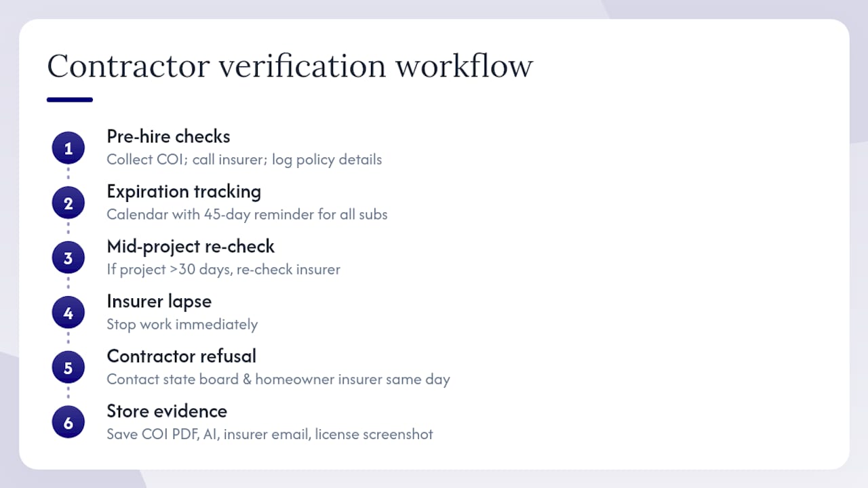Select the Save COI PDF description line
Image resolution: width=868 pixels, height=488 pixels.
269,434
